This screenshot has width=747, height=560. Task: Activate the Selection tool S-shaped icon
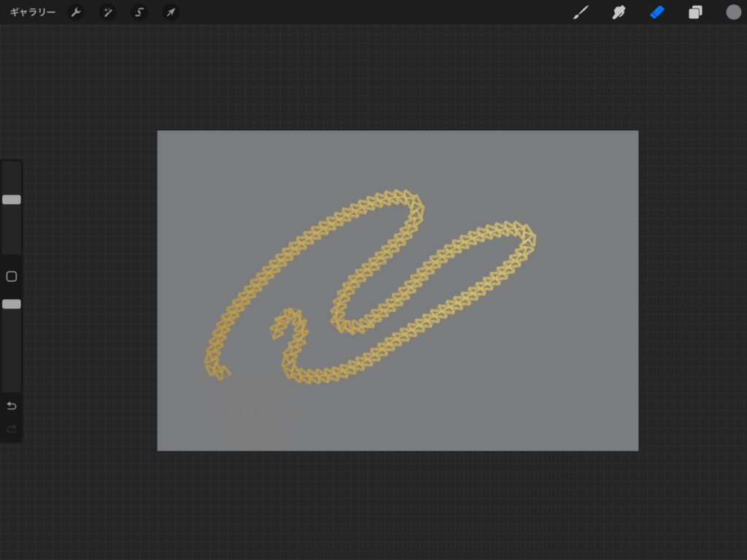coord(139,12)
